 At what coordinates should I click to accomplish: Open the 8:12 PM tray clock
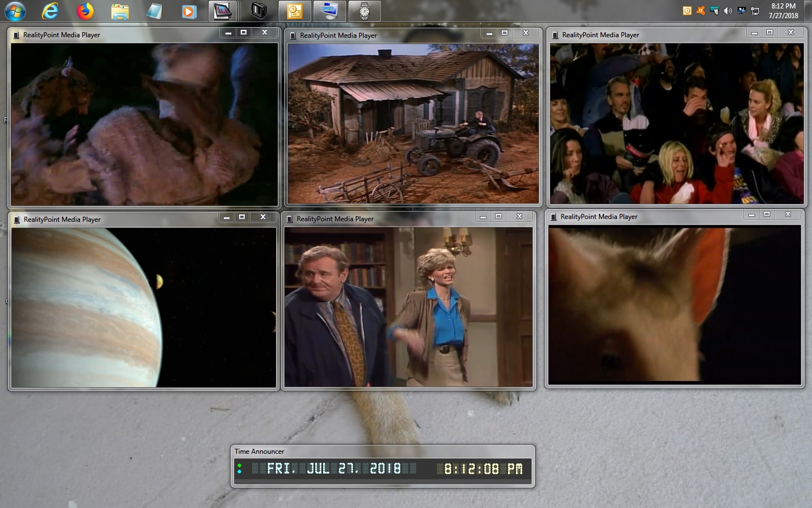(783, 11)
